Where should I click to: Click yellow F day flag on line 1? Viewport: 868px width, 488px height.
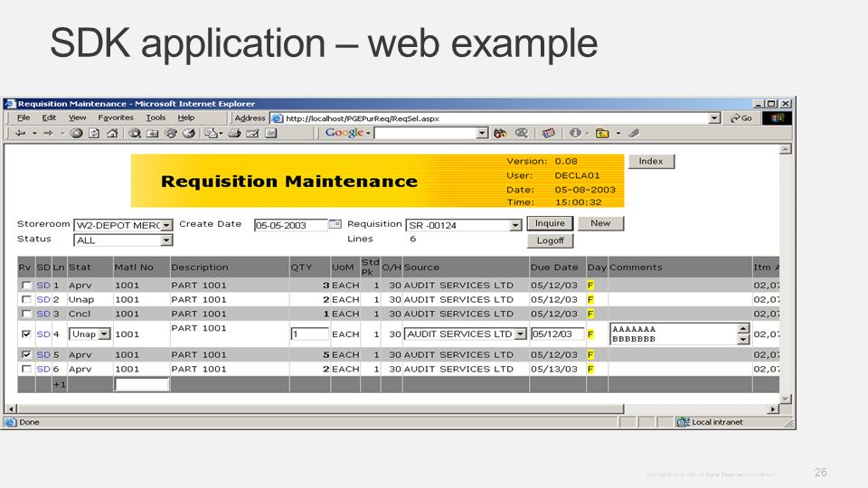[x=590, y=286]
